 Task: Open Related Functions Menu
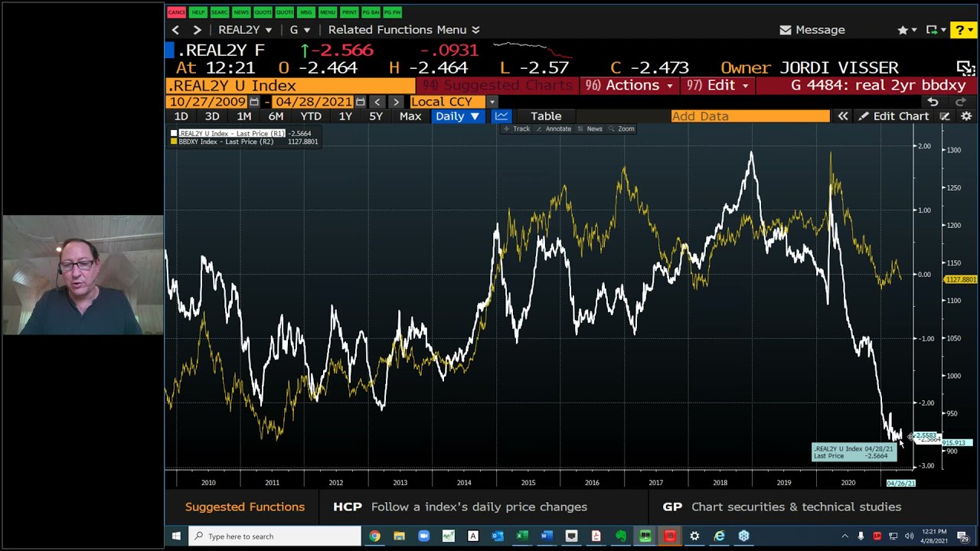(403, 30)
